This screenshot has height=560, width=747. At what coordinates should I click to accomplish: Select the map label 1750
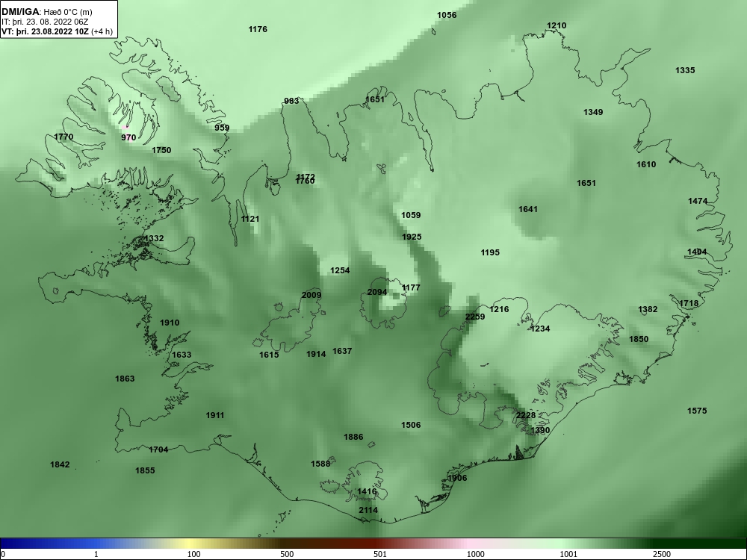(161, 151)
